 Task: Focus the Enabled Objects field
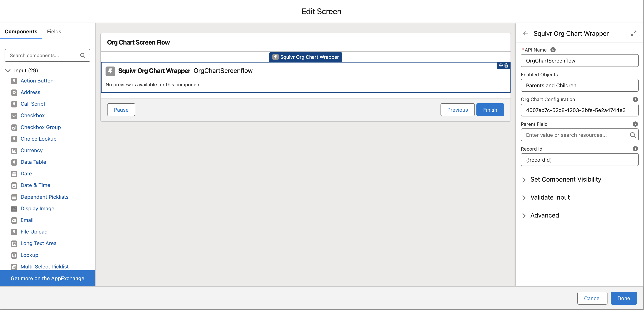tap(580, 85)
